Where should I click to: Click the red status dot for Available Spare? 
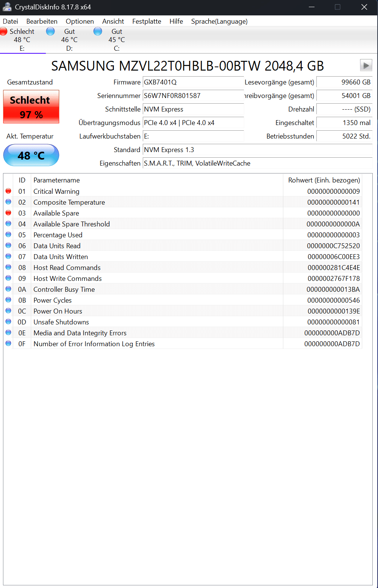pyautogui.click(x=8, y=213)
